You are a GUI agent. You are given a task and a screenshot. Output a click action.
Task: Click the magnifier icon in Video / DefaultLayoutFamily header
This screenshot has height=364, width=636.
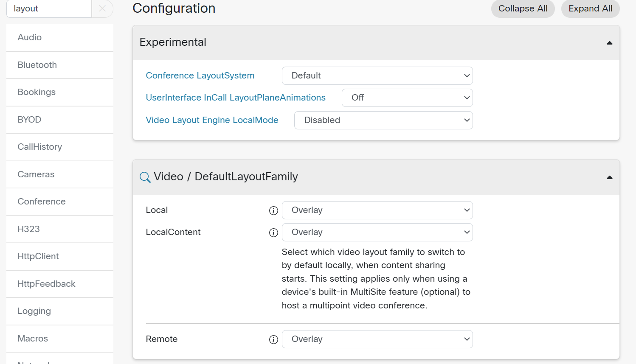click(145, 177)
